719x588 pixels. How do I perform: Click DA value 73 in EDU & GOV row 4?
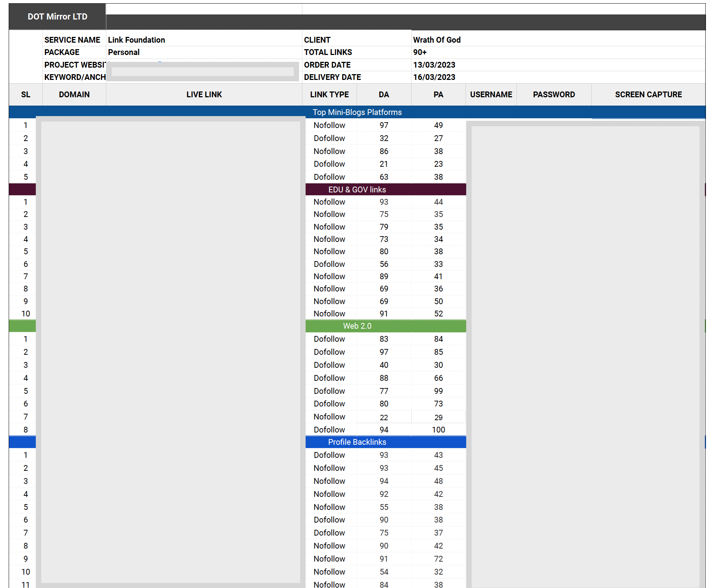pyautogui.click(x=384, y=239)
